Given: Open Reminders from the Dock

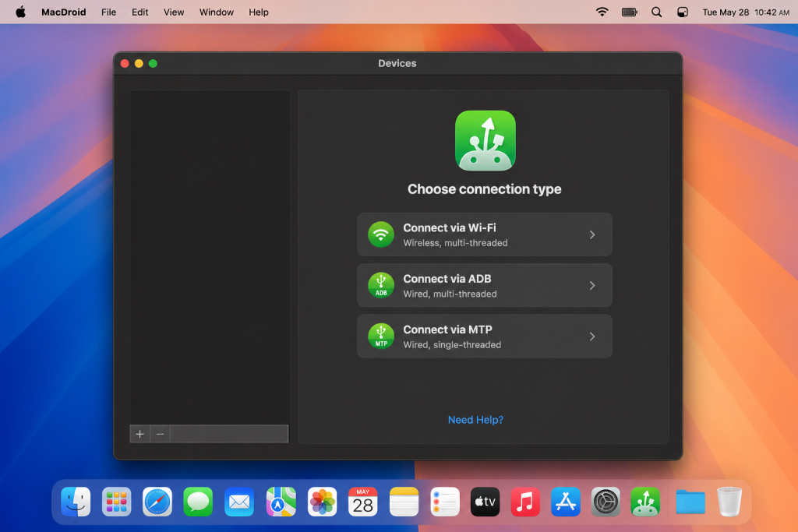Looking at the screenshot, I should pos(445,502).
